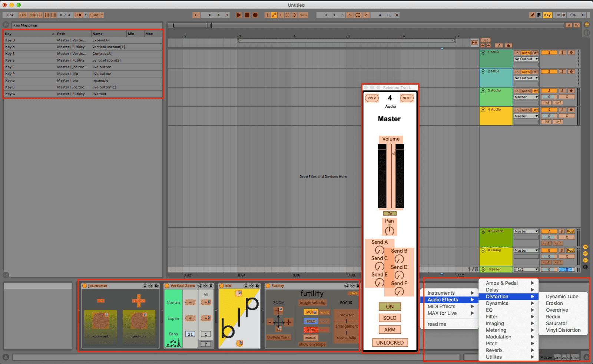Click UNLOCKED in Selected Track window
593x364 pixels.
tap(390, 343)
